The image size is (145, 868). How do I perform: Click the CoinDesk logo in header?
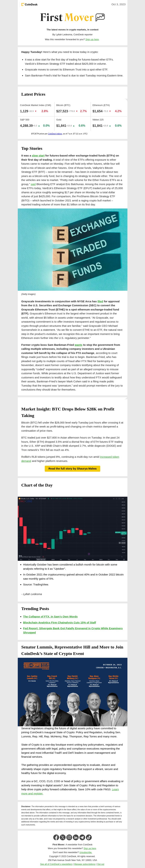[x=29, y=4]
